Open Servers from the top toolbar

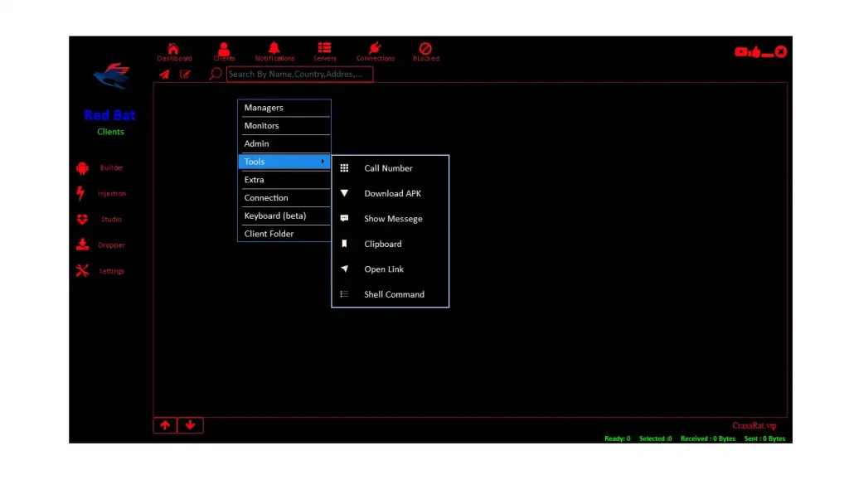pyautogui.click(x=325, y=51)
